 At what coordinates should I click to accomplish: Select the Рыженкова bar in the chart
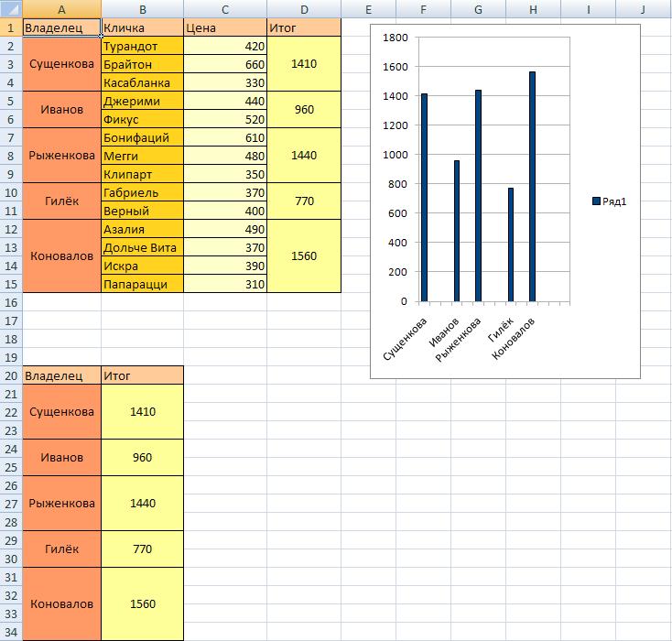click(478, 196)
